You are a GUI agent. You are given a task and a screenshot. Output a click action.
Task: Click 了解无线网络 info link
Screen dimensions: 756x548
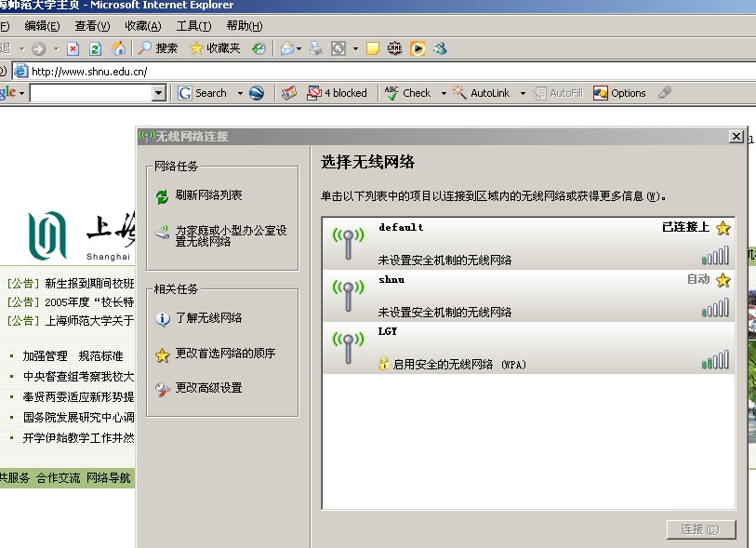(x=199, y=318)
